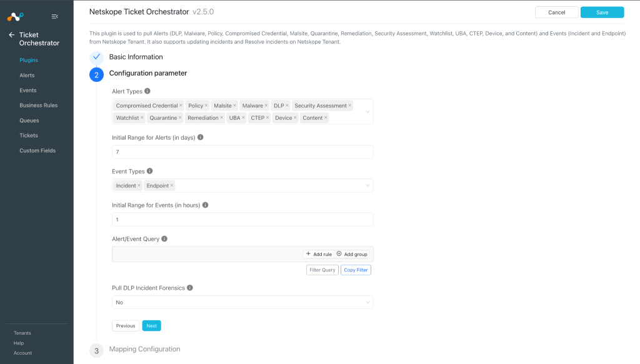Collapse the sidebar menu icon
Viewport: 640px width, 364px height.
click(x=55, y=17)
